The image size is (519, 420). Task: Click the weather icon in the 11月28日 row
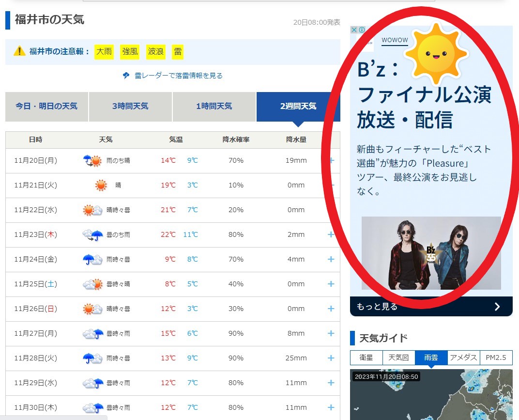point(92,358)
